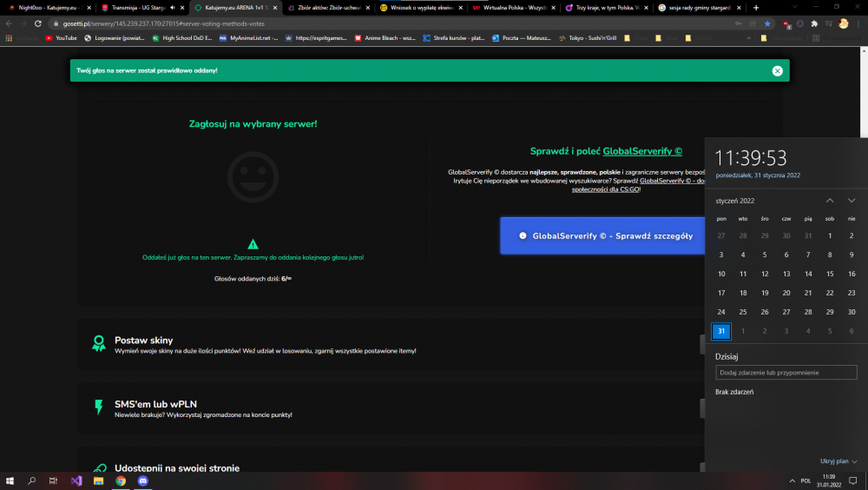Open the YouTube bookmark
Viewport: 868px width, 490px height.
tap(61, 38)
